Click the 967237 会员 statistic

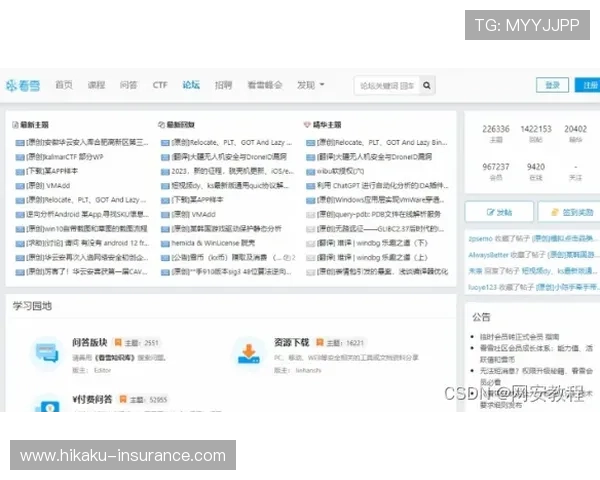pyautogui.click(x=496, y=171)
